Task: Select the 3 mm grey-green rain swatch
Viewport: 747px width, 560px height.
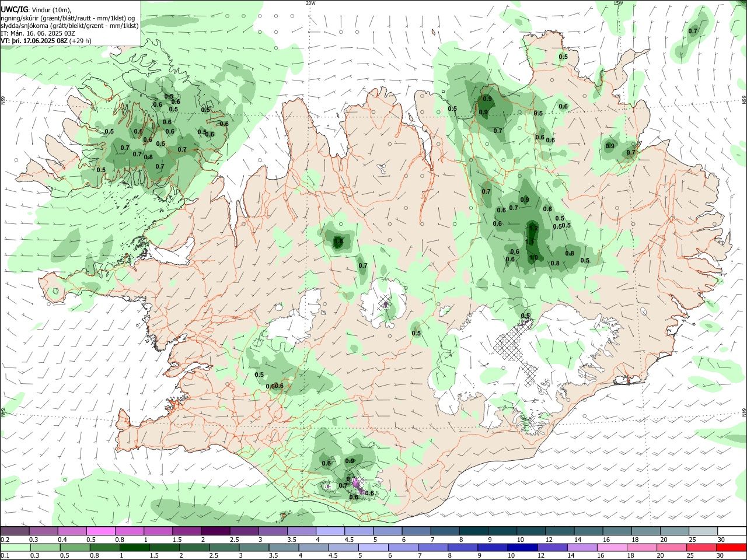Action: click(x=254, y=547)
